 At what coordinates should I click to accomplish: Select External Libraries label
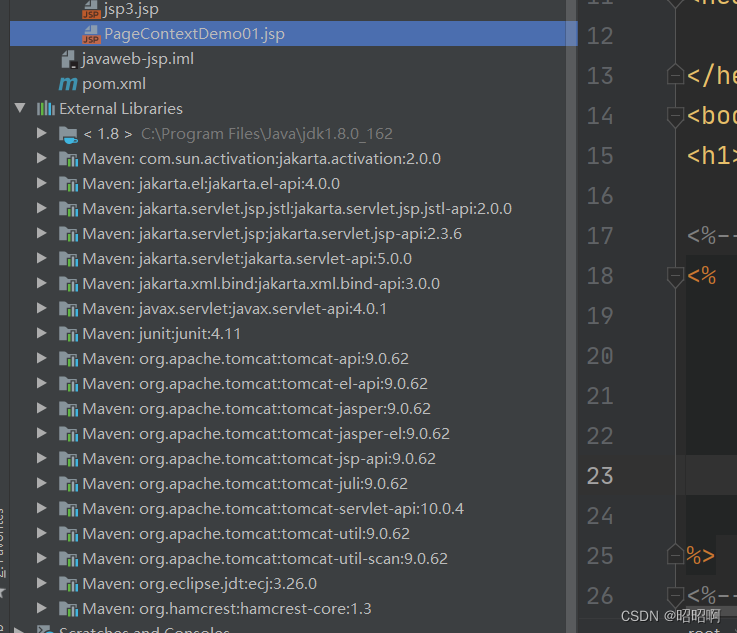coord(121,109)
